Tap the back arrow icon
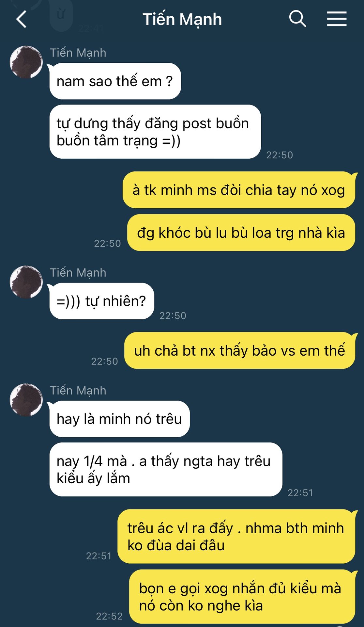Screen dimensions: 364x627 point(21,19)
